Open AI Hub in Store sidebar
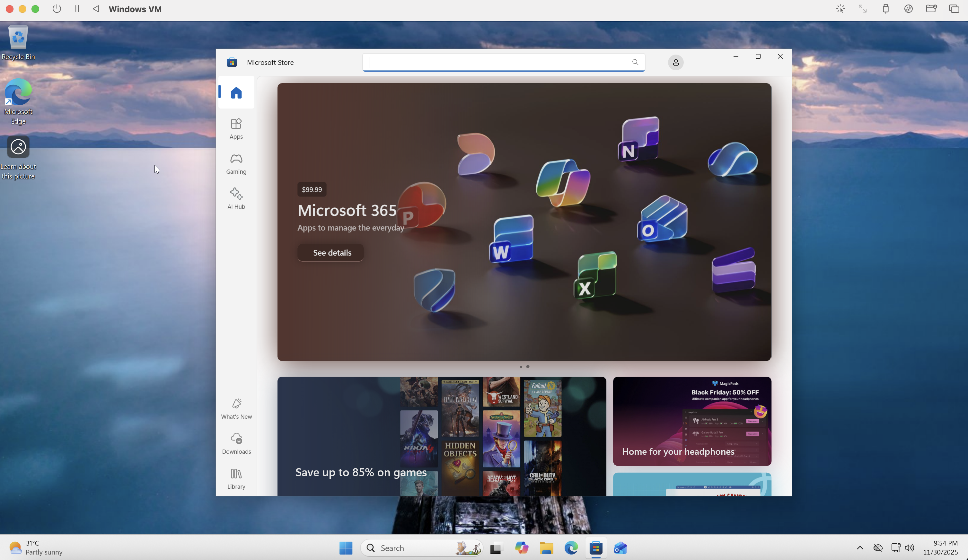 (236, 198)
